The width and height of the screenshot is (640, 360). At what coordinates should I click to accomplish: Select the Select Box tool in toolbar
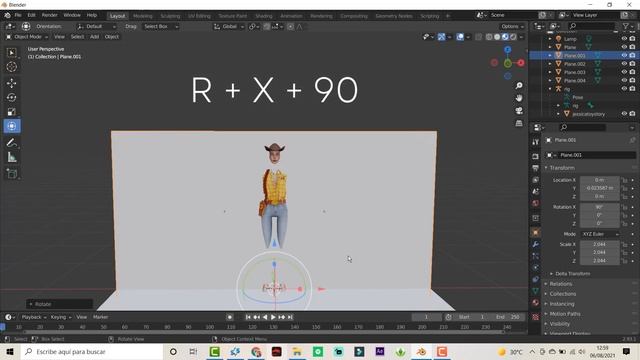(x=11, y=53)
